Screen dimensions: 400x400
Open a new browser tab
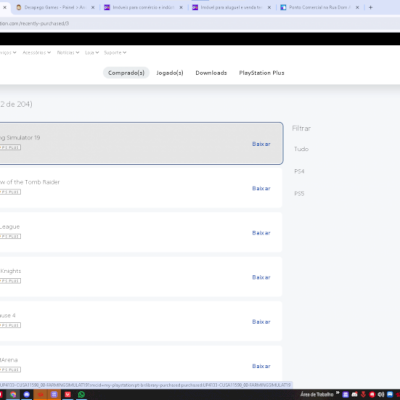370,7
